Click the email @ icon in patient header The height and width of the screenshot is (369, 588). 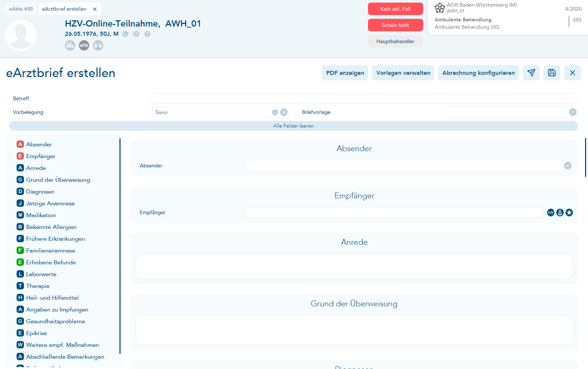tap(136, 34)
